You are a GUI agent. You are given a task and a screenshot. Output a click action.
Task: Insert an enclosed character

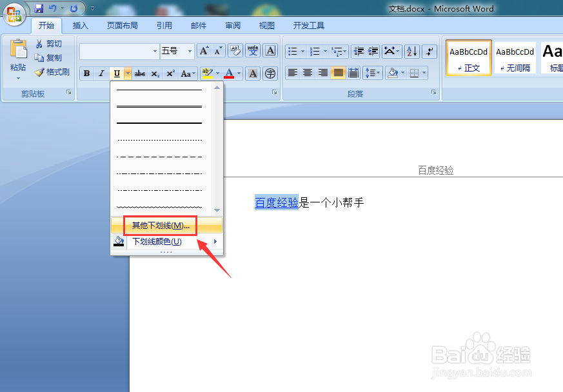[x=270, y=73]
